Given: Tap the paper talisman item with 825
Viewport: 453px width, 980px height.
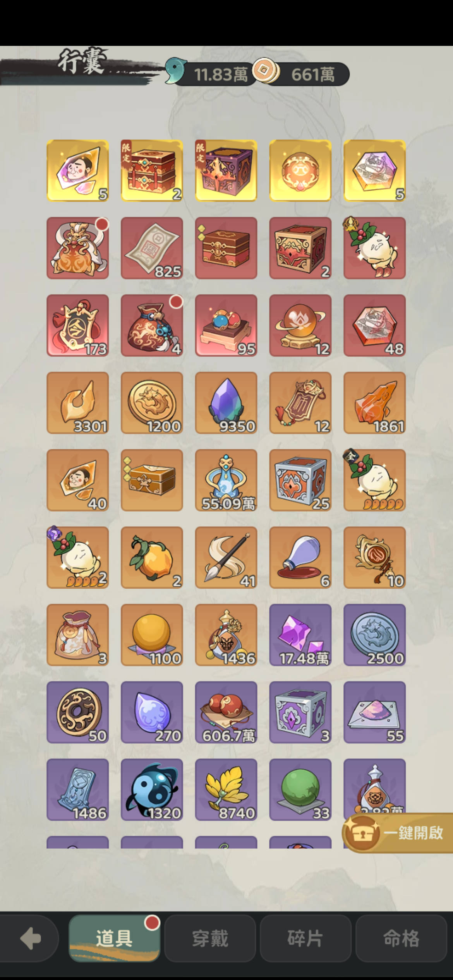Looking at the screenshot, I should click(x=152, y=248).
